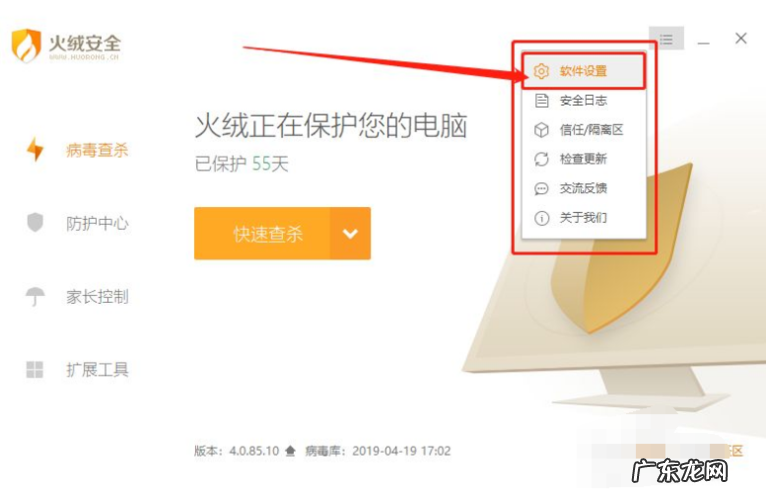Expand the quick scan dropdown arrow
Image resolution: width=766 pixels, height=500 pixels.
[350, 234]
